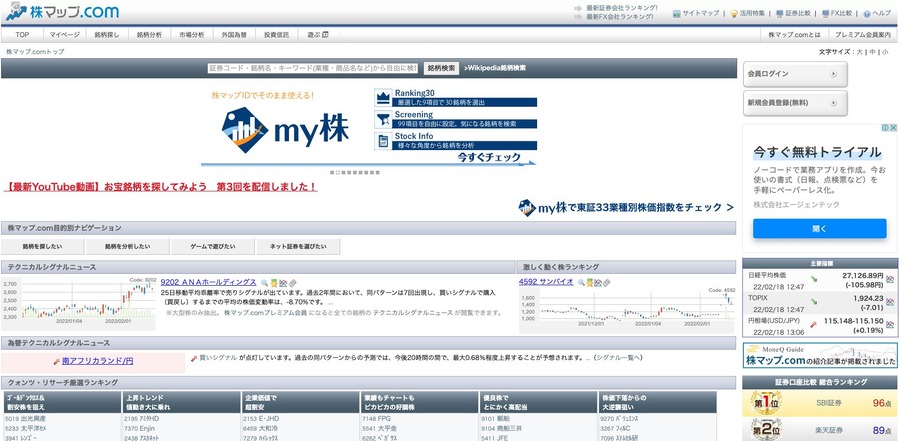Open the プレミアム会員案内 tab
The width and height of the screenshot is (900, 441).
pos(862,35)
